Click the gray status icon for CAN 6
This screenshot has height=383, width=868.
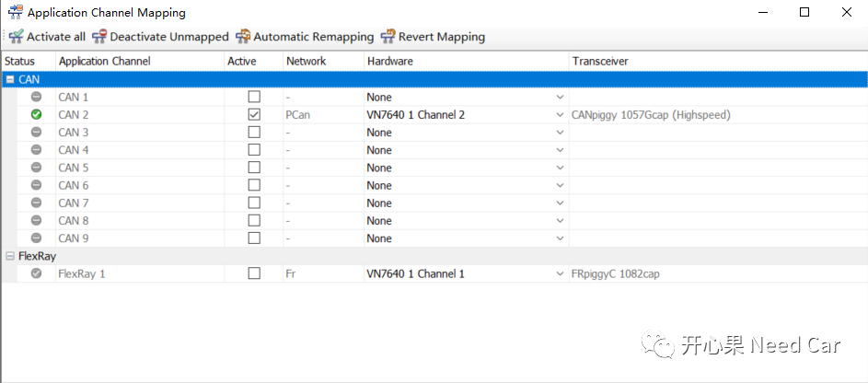[36, 185]
